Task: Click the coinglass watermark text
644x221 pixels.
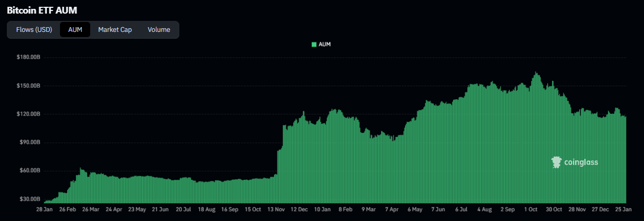Action: click(x=581, y=162)
